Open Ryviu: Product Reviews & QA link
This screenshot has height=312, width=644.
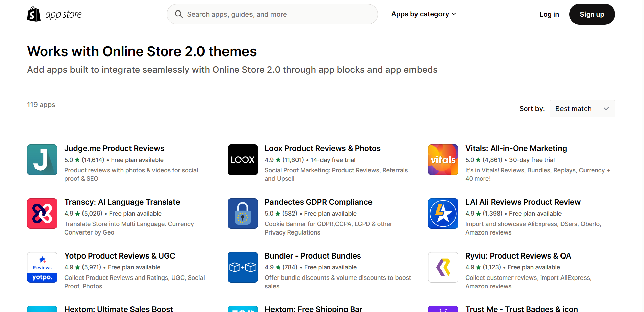coord(518,256)
